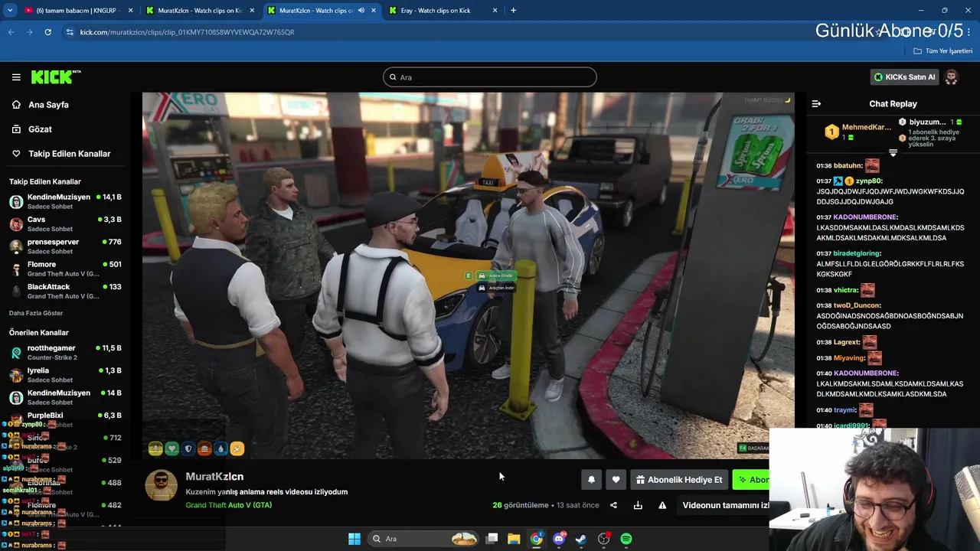
Task: Open Steam from taskbar
Action: [581, 539]
